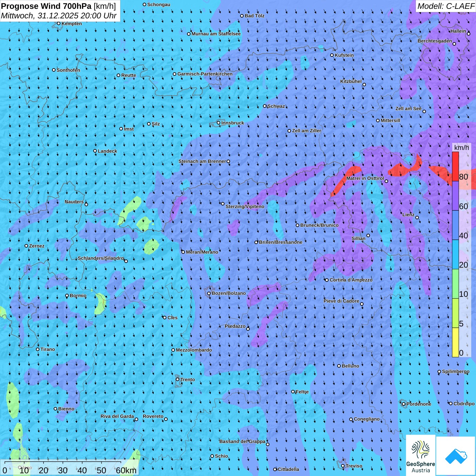Click the Meran/Merano location dot

click(x=183, y=252)
